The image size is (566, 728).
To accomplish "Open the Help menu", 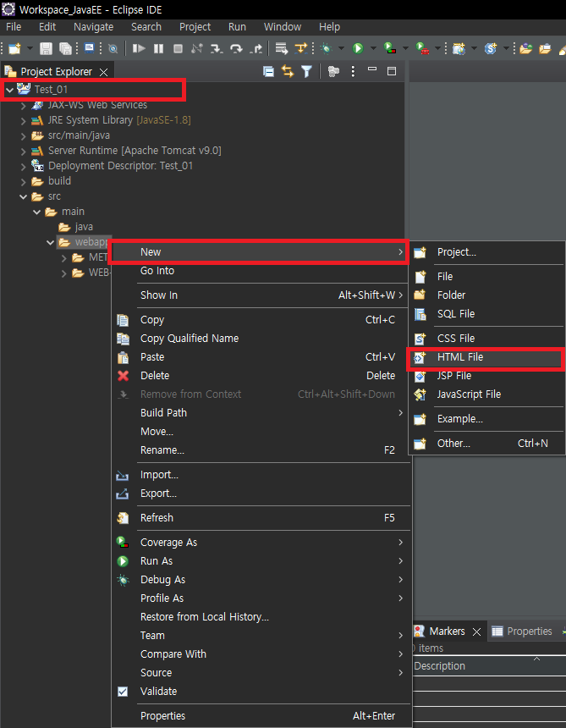I will pos(329,27).
